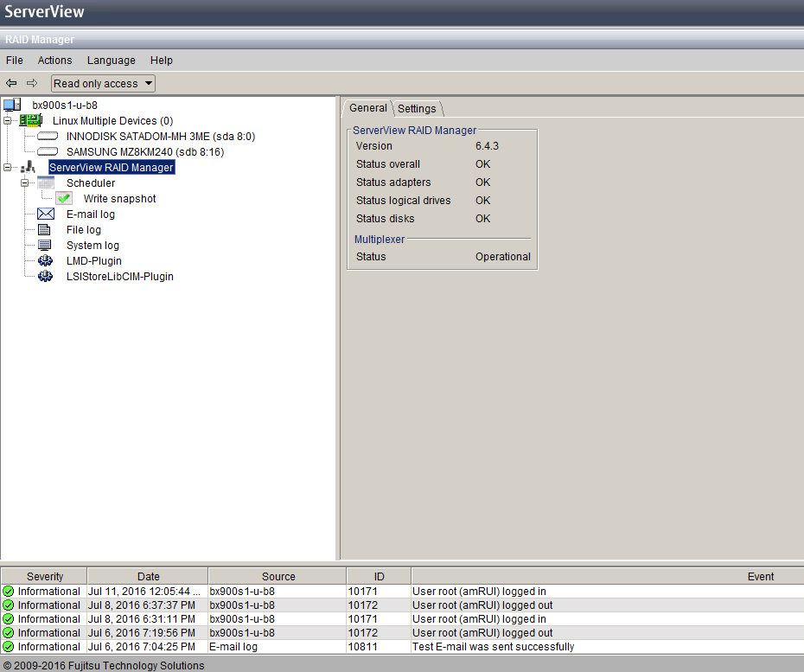Image resolution: width=804 pixels, height=672 pixels.
Task: Select the bx900s1-u-b8 tree node
Action: tap(65, 106)
